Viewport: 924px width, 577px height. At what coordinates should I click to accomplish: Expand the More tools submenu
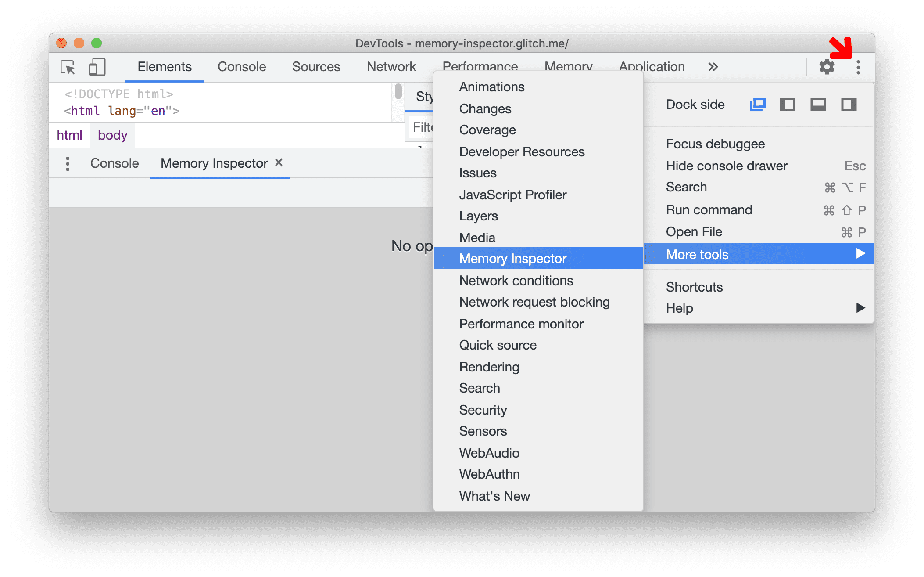tap(763, 255)
